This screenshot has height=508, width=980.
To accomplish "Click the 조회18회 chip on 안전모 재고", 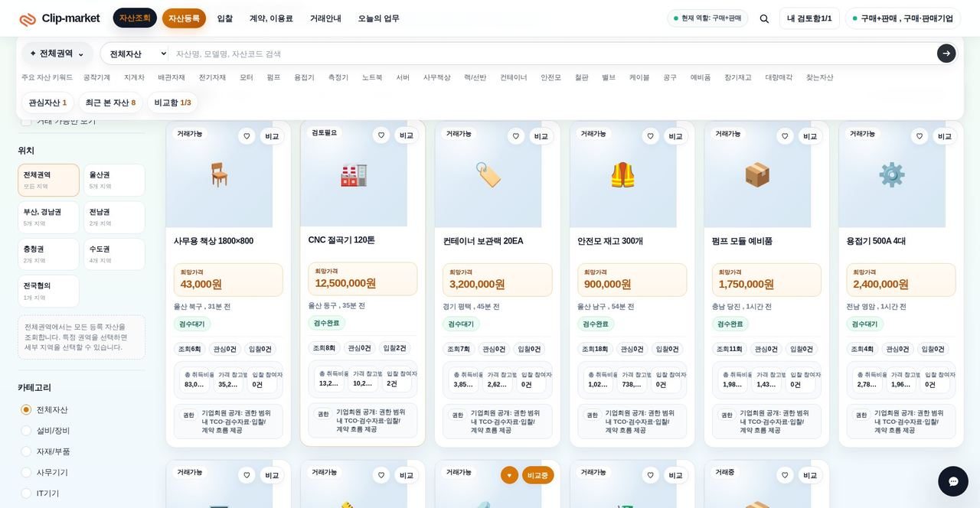I will click(595, 349).
